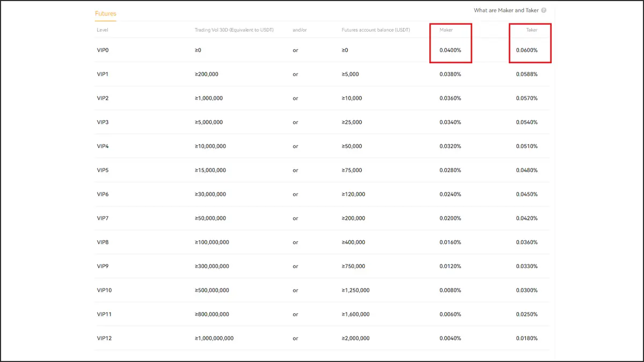Screen dimensions: 644x362
Task: Click trading volume ≥1,000,000,000 cell
Action: point(214,338)
